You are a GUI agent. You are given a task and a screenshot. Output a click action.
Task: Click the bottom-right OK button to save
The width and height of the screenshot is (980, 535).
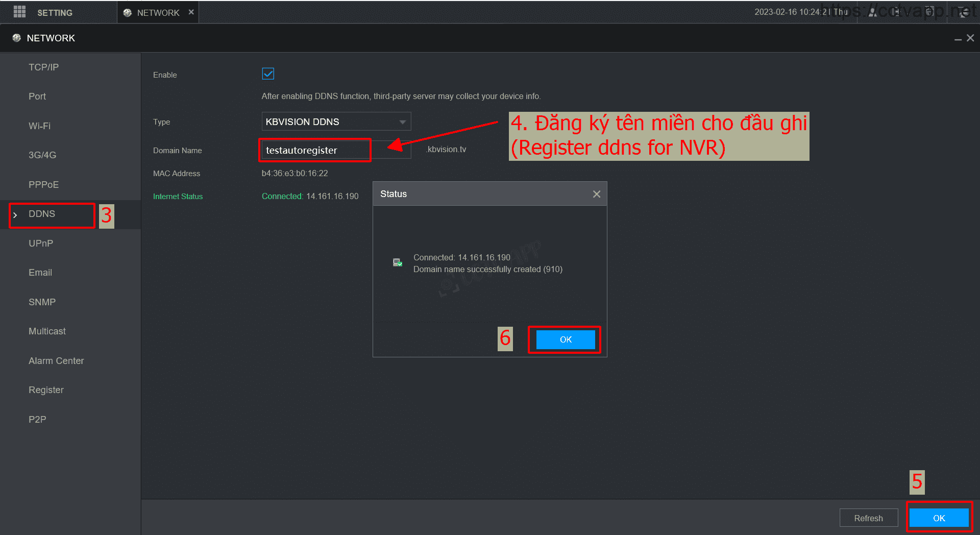[939, 518]
